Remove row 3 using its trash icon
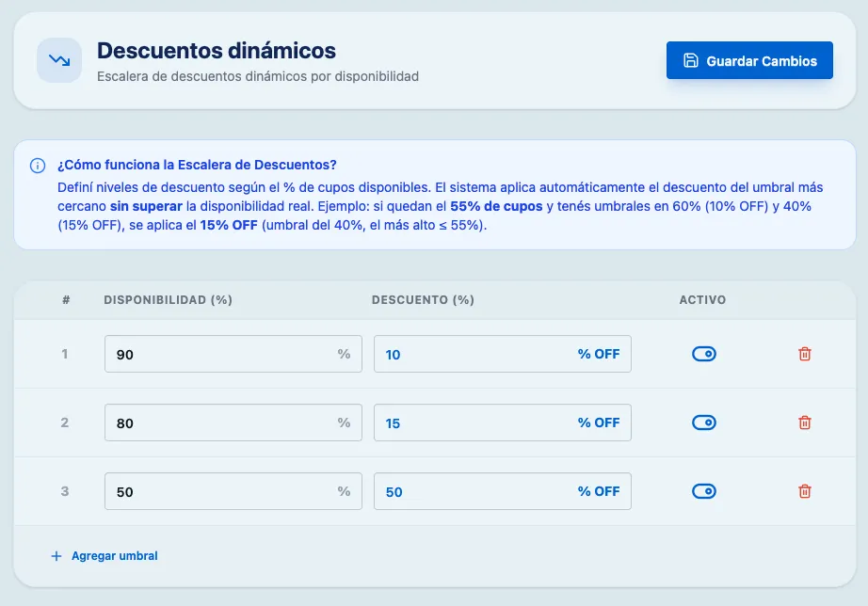This screenshot has width=868, height=606. [x=804, y=491]
